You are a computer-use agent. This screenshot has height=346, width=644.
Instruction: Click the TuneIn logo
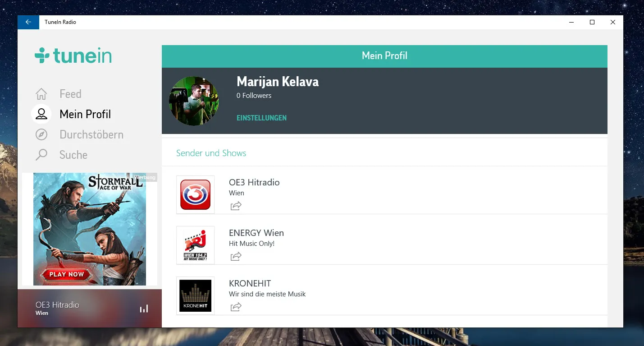73,55
